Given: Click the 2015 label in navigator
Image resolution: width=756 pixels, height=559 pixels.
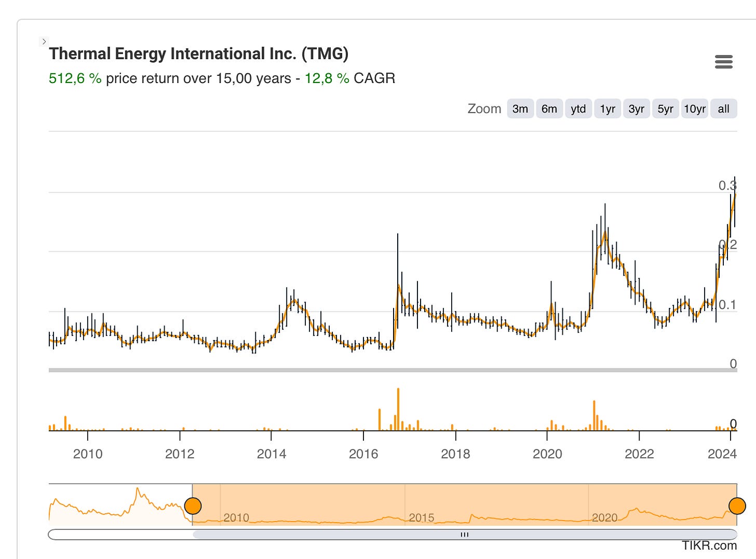Looking at the screenshot, I should tap(422, 517).
